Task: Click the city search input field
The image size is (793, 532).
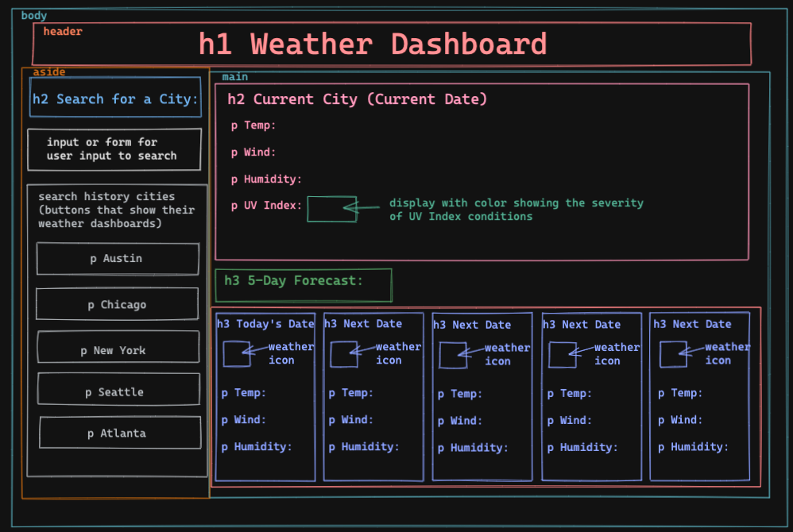Action: [114, 149]
